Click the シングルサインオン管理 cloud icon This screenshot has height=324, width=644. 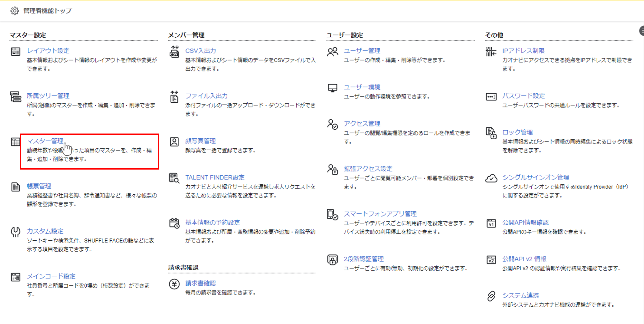tap(491, 178)
